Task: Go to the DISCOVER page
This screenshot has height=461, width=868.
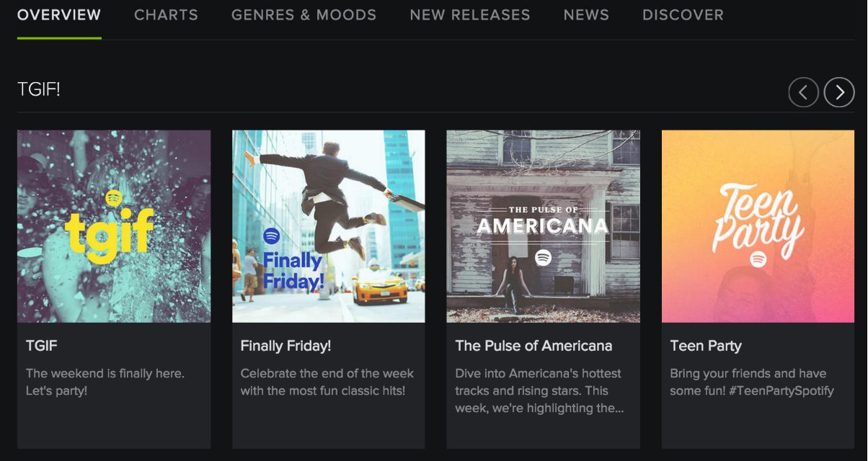Action: (x=683, y=14)
